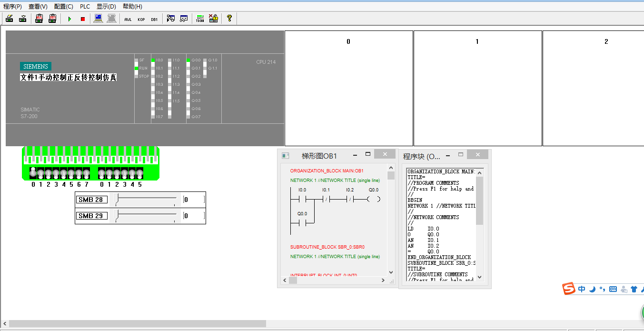Viewport: 644px width, 331px height.
Task: Open the state table toolbar icon
Action: pyautogui.click(x=171, y=19)
